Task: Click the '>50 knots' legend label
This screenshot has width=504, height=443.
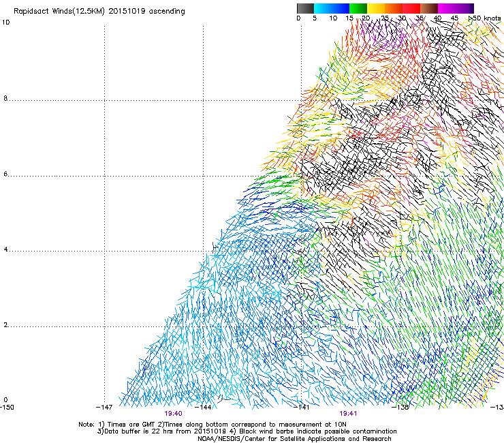Action: click(485, 18)
